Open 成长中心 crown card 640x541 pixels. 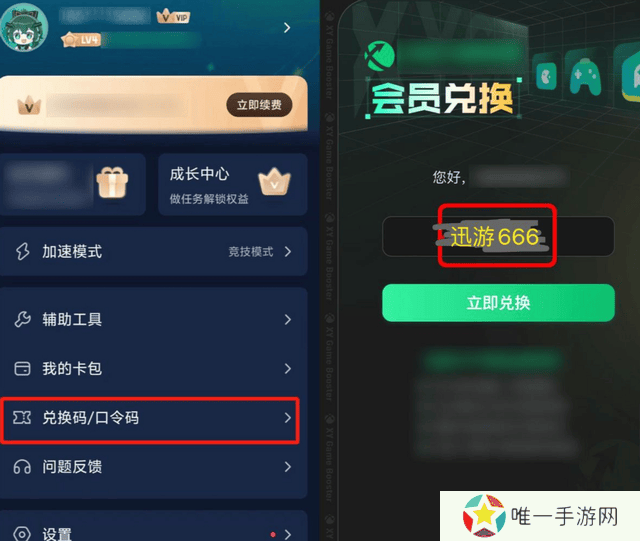tap(233, 185)
